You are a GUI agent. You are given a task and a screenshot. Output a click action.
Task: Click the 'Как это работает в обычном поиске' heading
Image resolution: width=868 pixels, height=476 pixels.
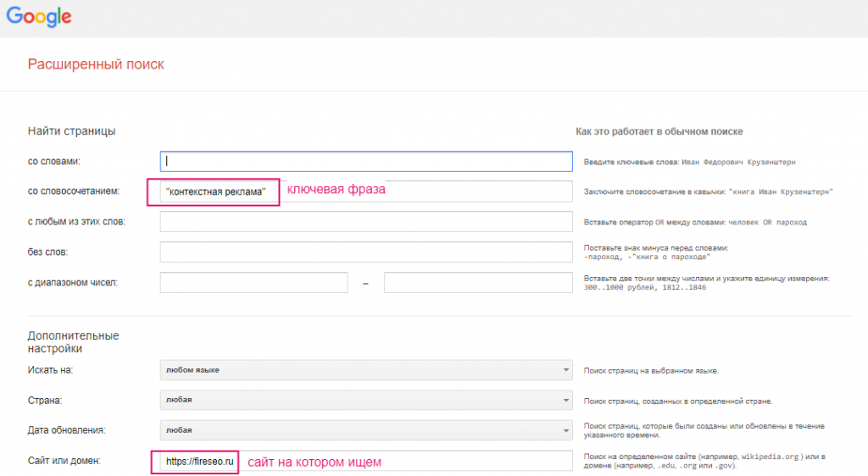point(659,132)
